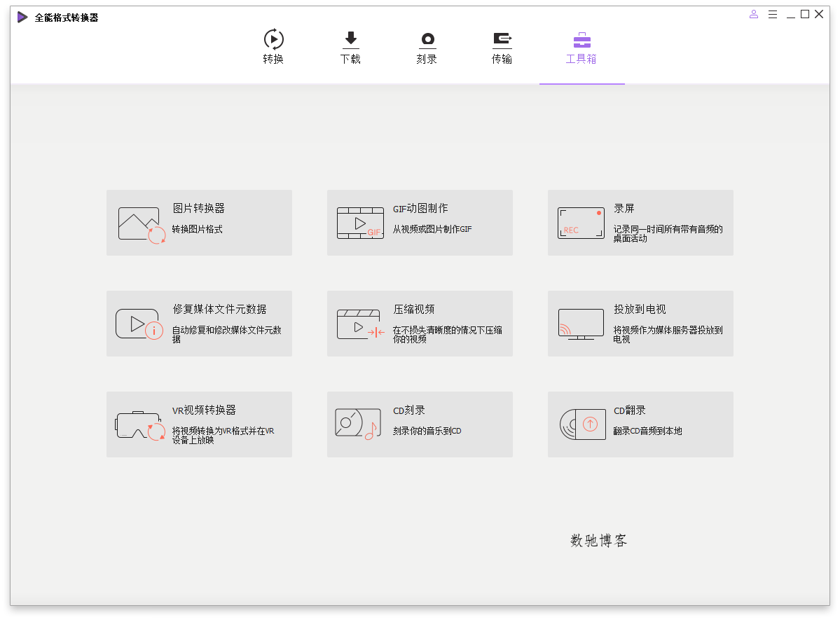The width and height of the screenshot is (840, 622).
Task: Close the converter window
Action: pyautogui.click(x=819, y=14)
